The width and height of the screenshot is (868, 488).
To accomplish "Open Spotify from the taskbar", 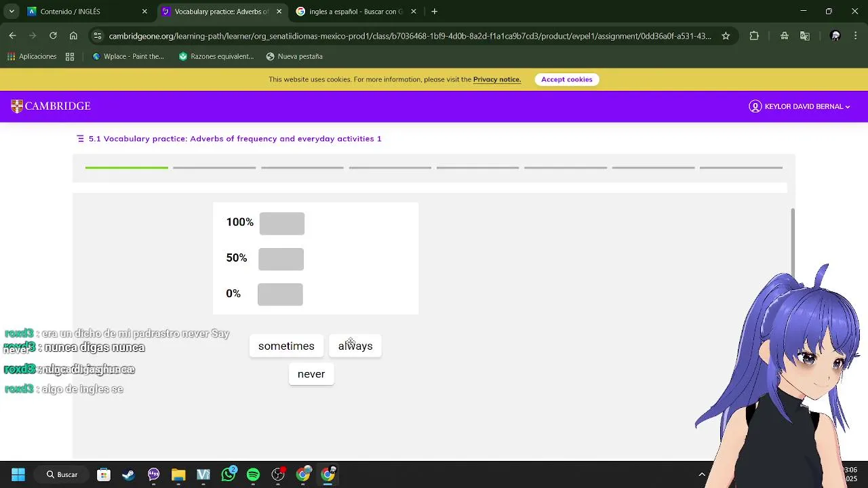I will (253, 474).
